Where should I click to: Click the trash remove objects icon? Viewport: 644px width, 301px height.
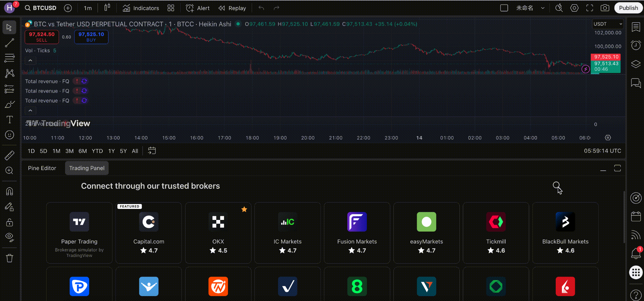point(9,258)
